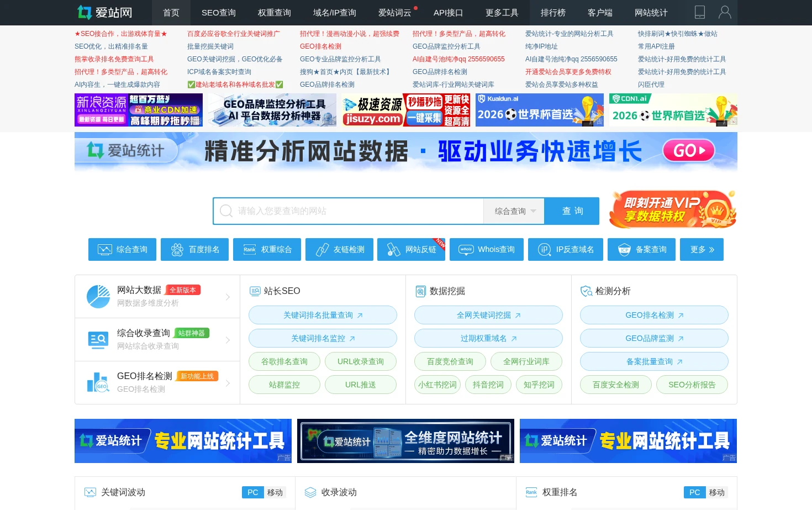Screen dimensions: 812x510
Task: Expand the 更多 » tools button
Action: point(702,250)
